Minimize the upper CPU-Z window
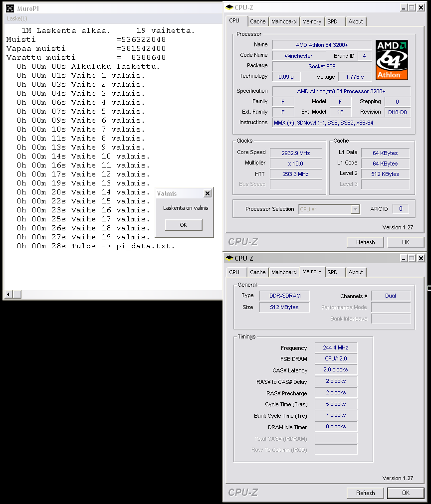 404,7
